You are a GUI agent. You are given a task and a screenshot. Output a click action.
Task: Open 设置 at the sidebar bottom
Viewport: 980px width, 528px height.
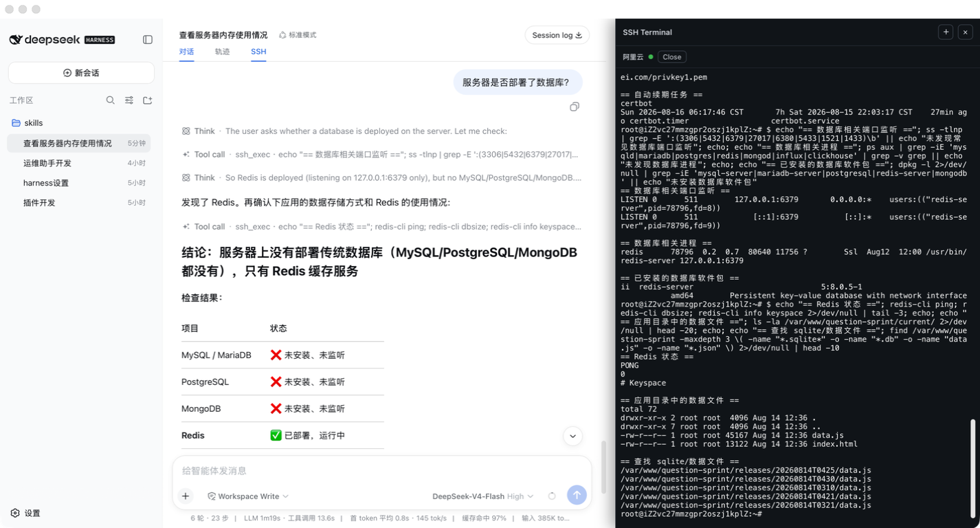point(26,513)
